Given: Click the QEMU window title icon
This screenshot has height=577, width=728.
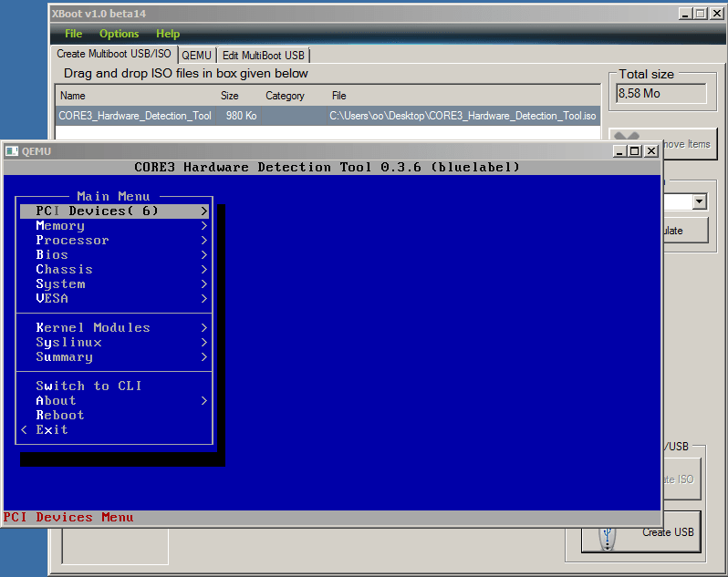Looking at the screenshot, I should (x=12, y=151).
